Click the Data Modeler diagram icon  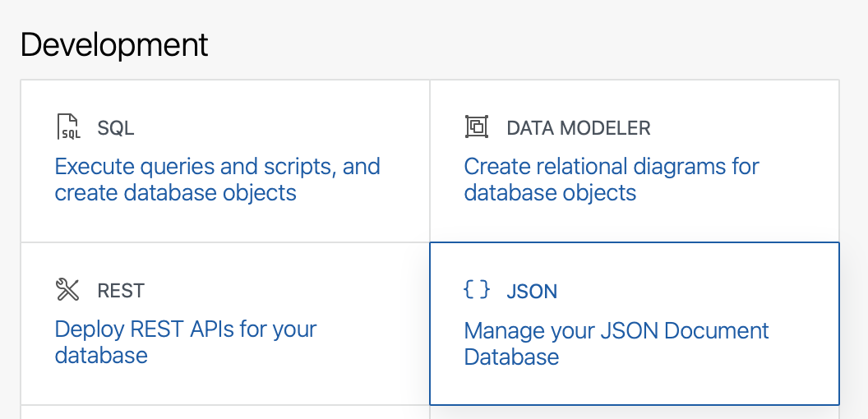(x=477, y=127)
